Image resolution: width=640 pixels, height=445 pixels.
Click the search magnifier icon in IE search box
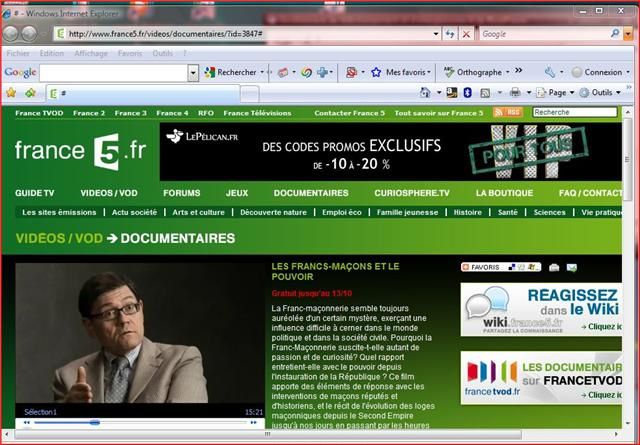(x=615, y=34)
